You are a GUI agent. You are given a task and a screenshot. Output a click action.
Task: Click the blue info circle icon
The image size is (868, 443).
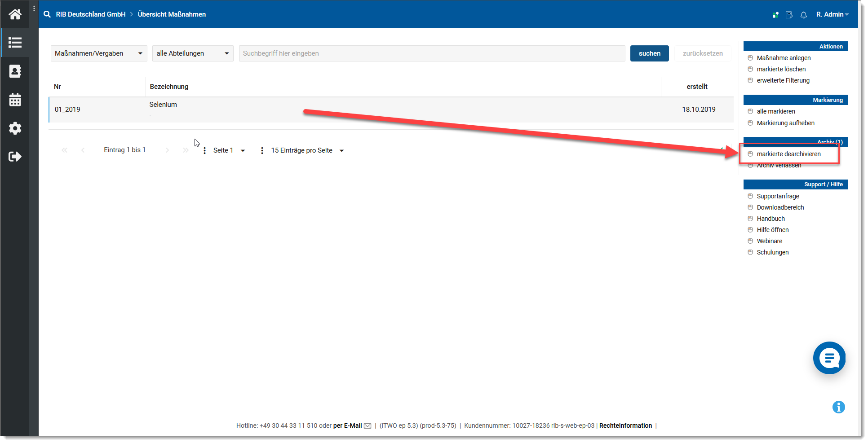pyautogui.click(x=838, y=407)
